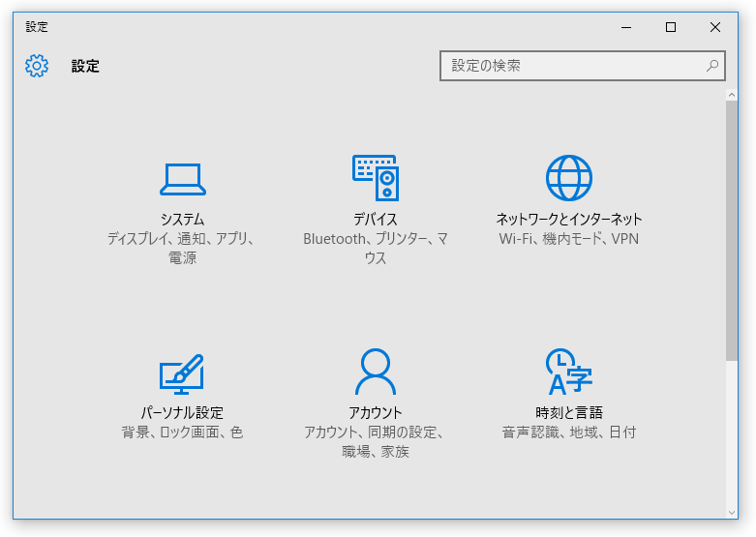Select the アカウント category title
The image size is (756, 537).
(376, 412)
